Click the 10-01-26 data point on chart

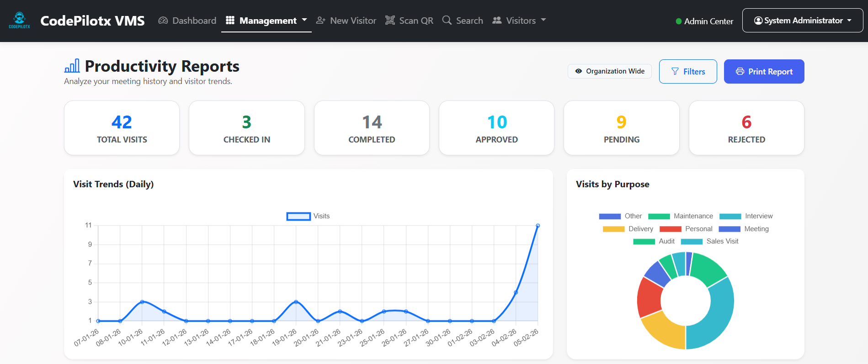[x=142, y=302]
